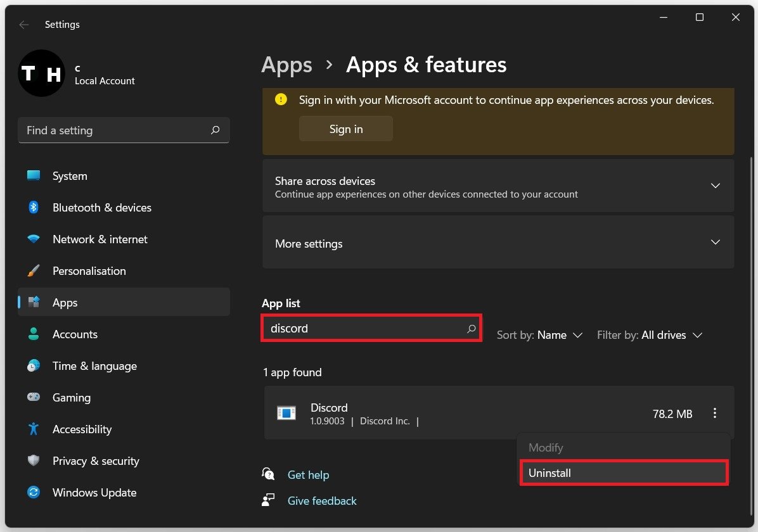
Task: Open the Get help link
Action: click(308, 475)
